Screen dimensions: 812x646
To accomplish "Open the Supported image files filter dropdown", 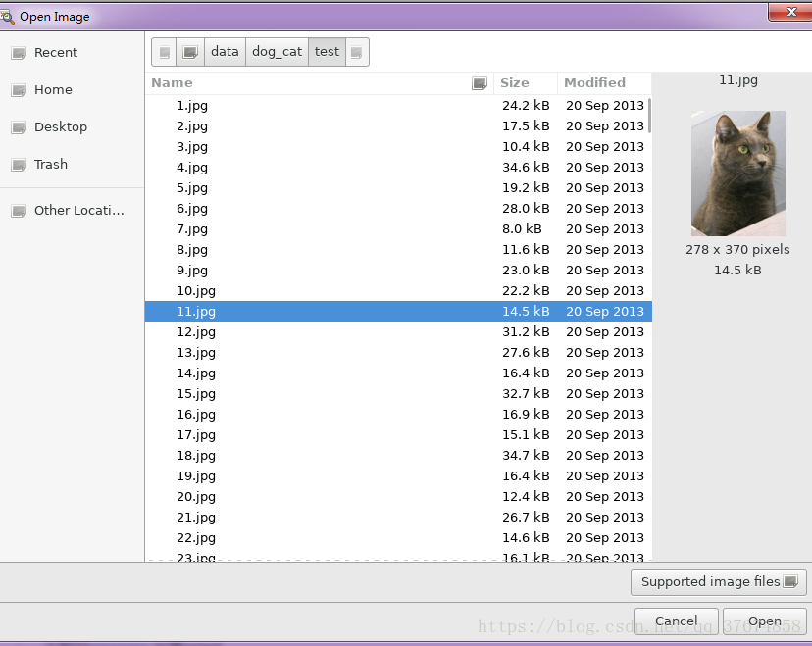I will pyautogui.click(x=718, y=582).
